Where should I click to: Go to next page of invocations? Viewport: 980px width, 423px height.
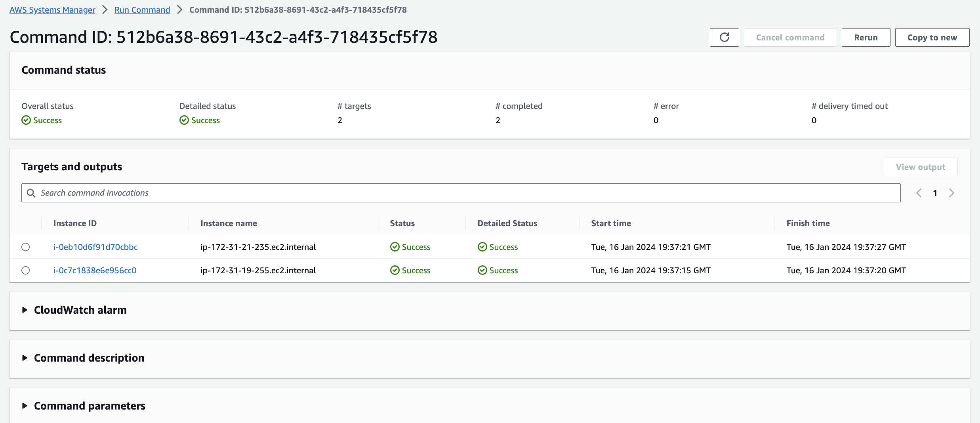(x=951, y=193)
